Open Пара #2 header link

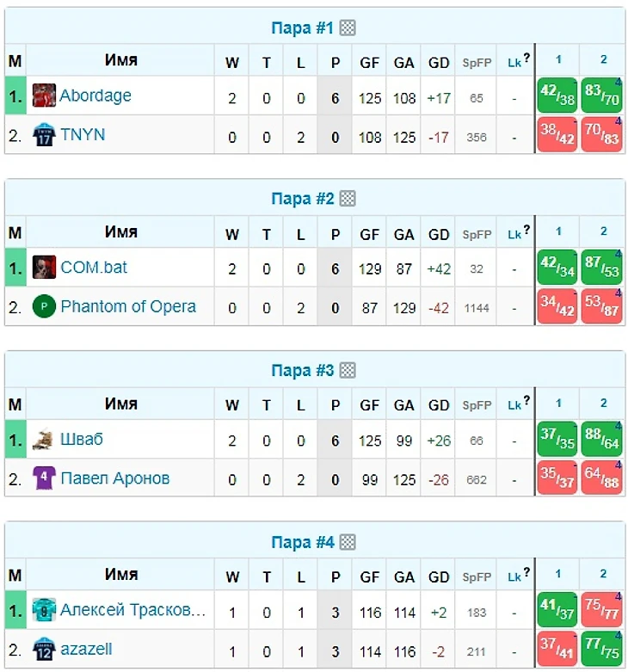302,199
